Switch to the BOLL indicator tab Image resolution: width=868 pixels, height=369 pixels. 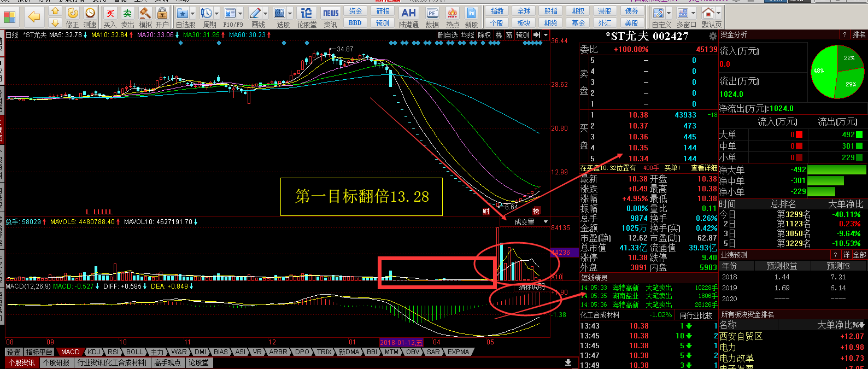[134, 352]
